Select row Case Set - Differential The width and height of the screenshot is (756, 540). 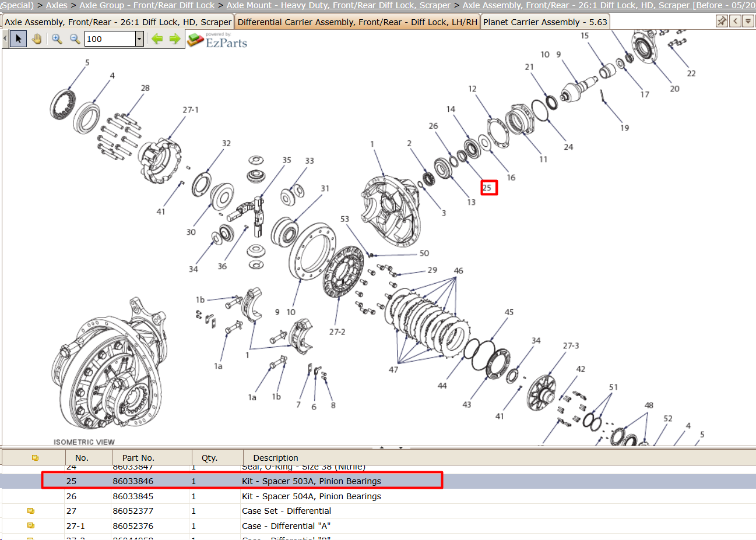click(x=378, y=511)
